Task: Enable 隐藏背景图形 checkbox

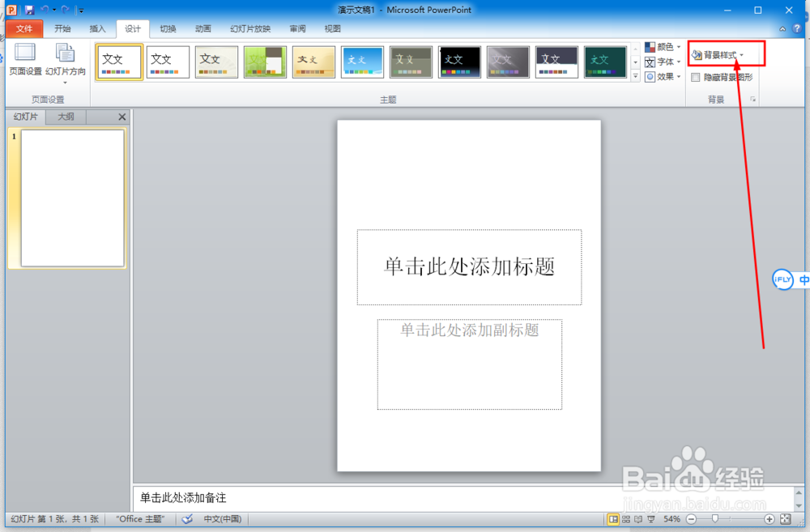Action: (695, 77)
